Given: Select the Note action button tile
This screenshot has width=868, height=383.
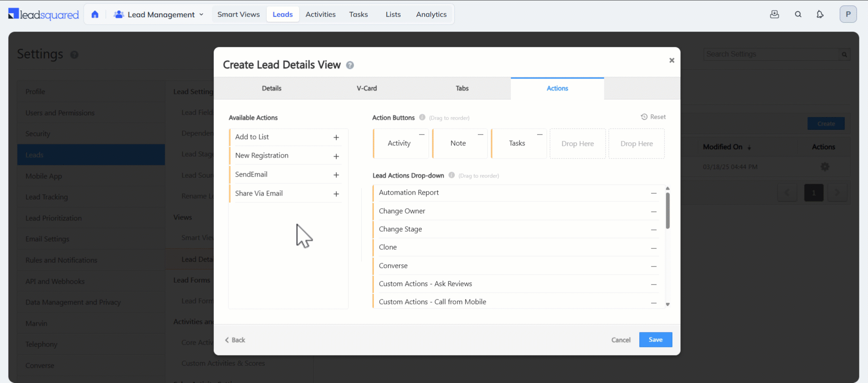Looking at the screenshot, I should (x=460, y=144).
